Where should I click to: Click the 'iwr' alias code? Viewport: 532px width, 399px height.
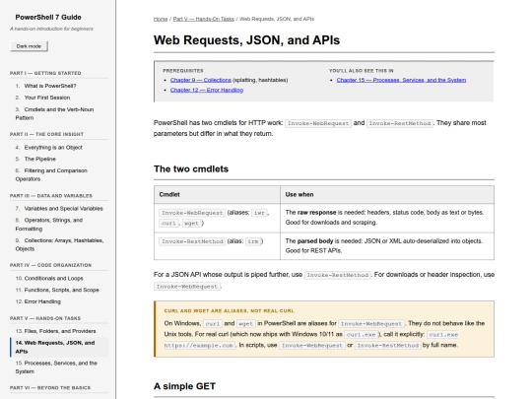pos(259,213)
